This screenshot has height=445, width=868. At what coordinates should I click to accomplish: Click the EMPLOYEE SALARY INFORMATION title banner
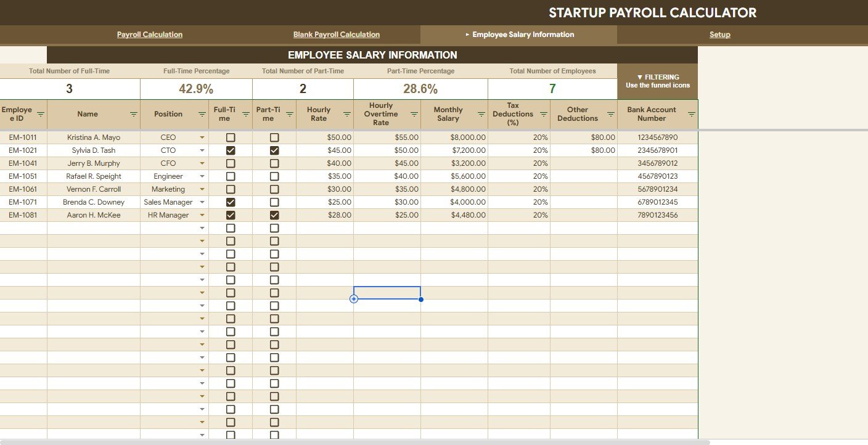pyautogui.click(x=372, y=55)
